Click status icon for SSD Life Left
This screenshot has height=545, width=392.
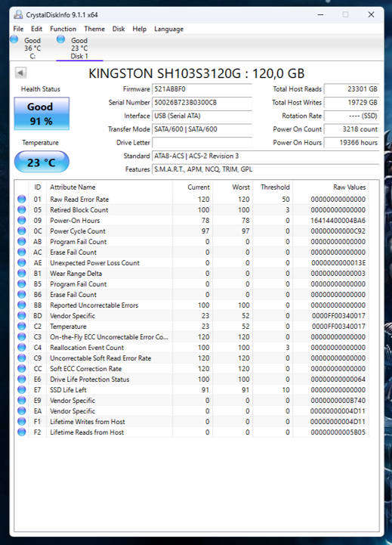[x=22, y=389]
